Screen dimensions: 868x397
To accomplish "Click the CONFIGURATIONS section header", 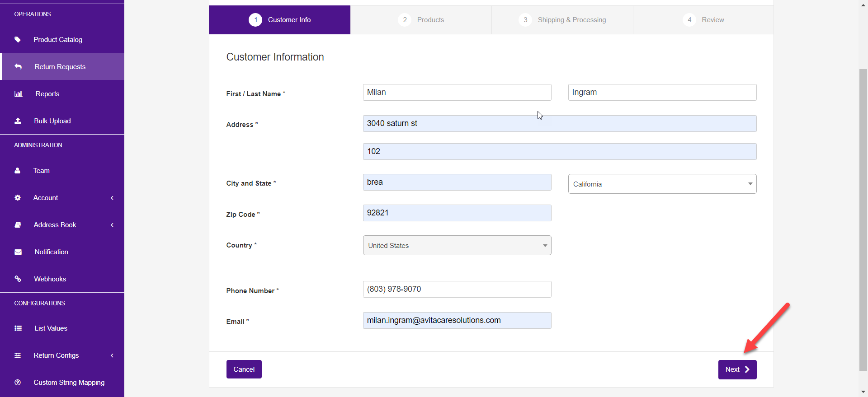I will (40, 303).
